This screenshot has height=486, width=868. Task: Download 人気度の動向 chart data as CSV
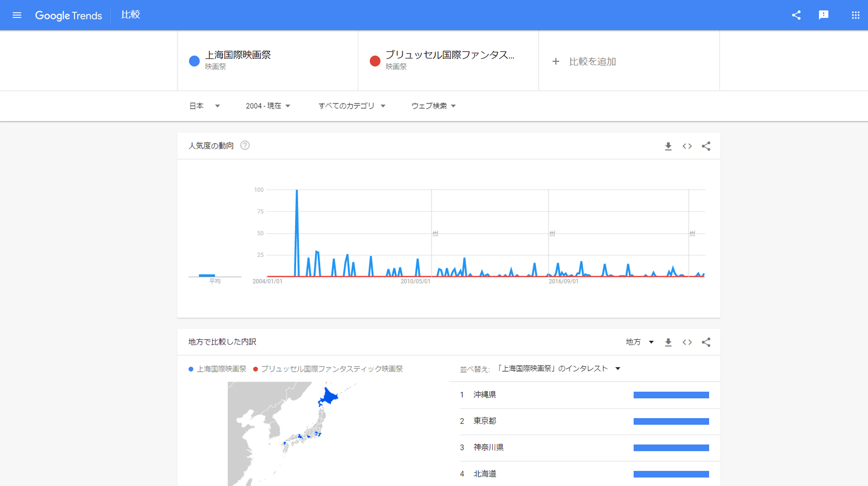pyautogui.click(x=668, y=146)
